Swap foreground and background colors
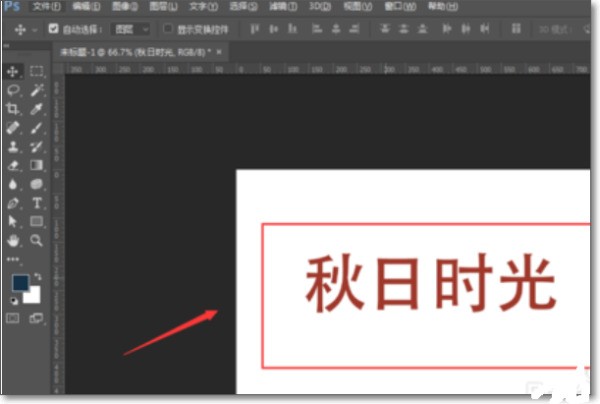 point(38,275)
